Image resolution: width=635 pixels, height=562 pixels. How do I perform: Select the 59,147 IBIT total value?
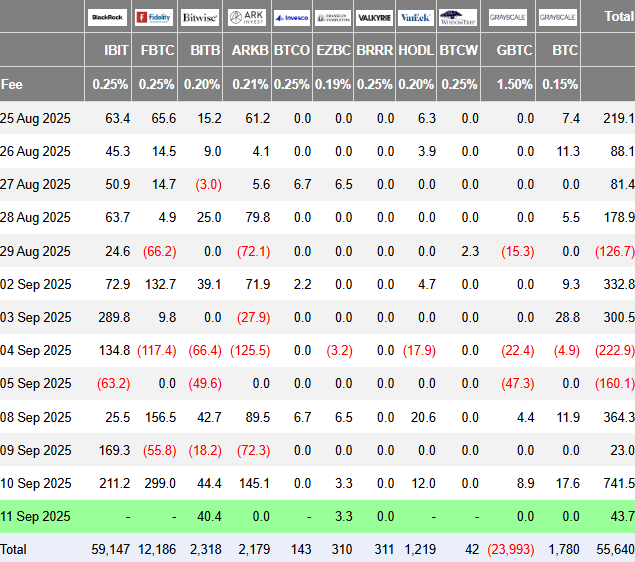click(x=111, y=549)
